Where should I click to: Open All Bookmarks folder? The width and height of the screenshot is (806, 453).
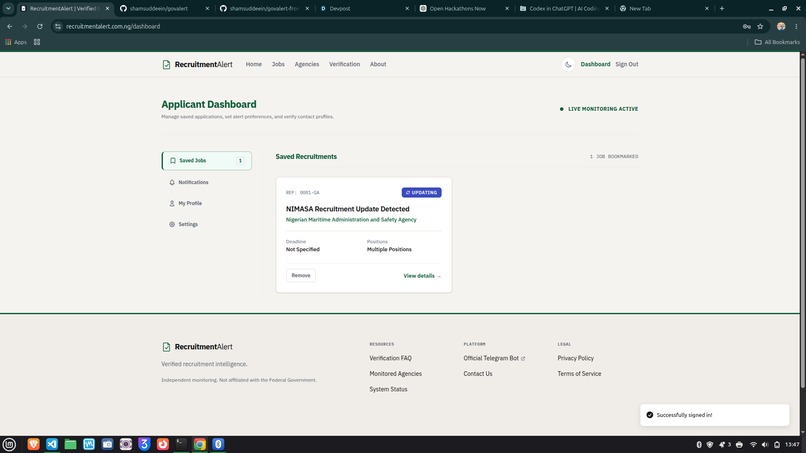tap(777, 42)
